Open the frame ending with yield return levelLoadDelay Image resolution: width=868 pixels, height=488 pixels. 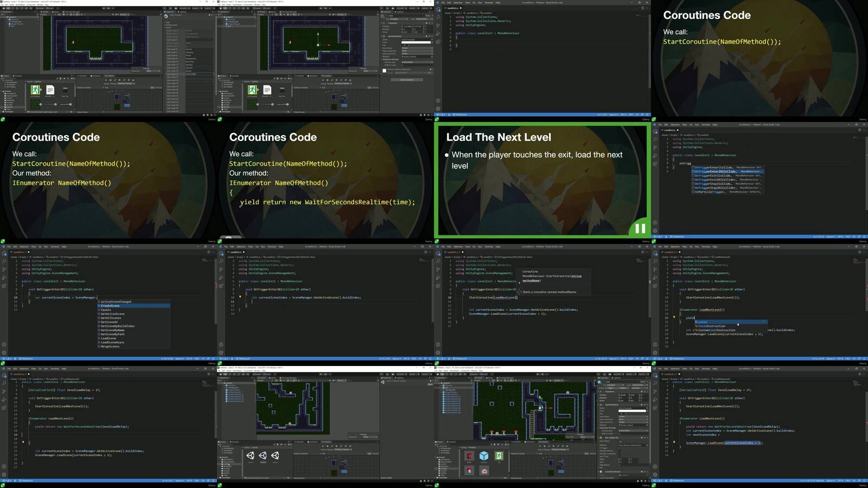pos(108,427)
